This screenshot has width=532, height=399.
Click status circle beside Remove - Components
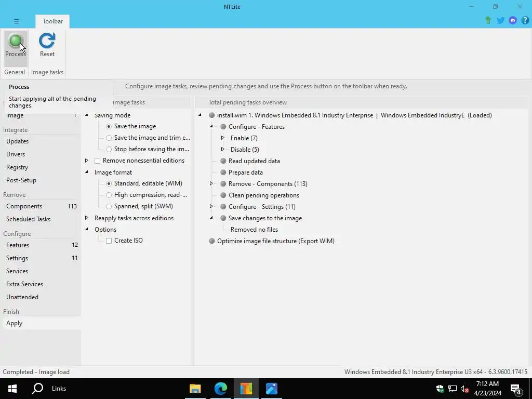point(223,184)
